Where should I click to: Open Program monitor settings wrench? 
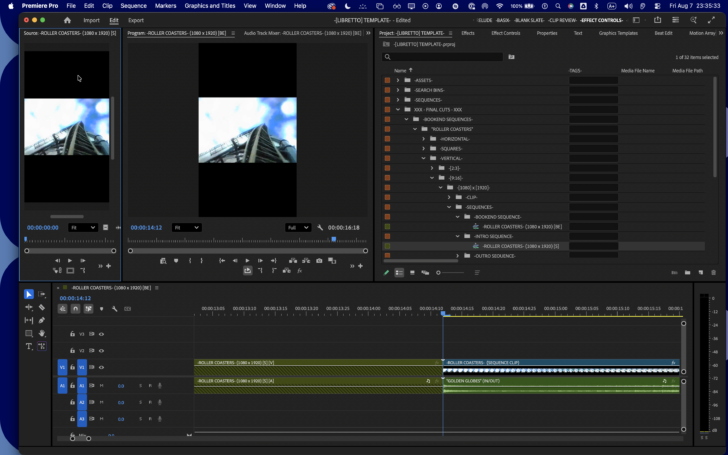pyautogui.click(x=320, y=228)
